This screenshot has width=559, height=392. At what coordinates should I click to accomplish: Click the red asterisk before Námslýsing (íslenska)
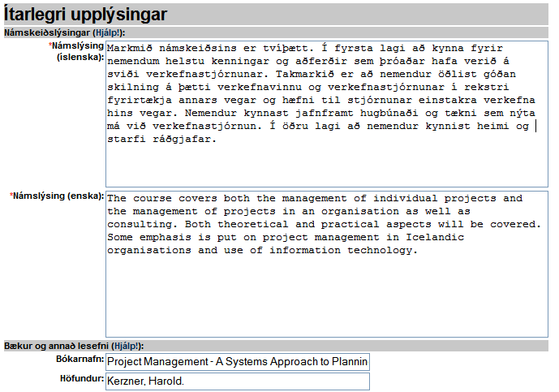tap(52, 46)
